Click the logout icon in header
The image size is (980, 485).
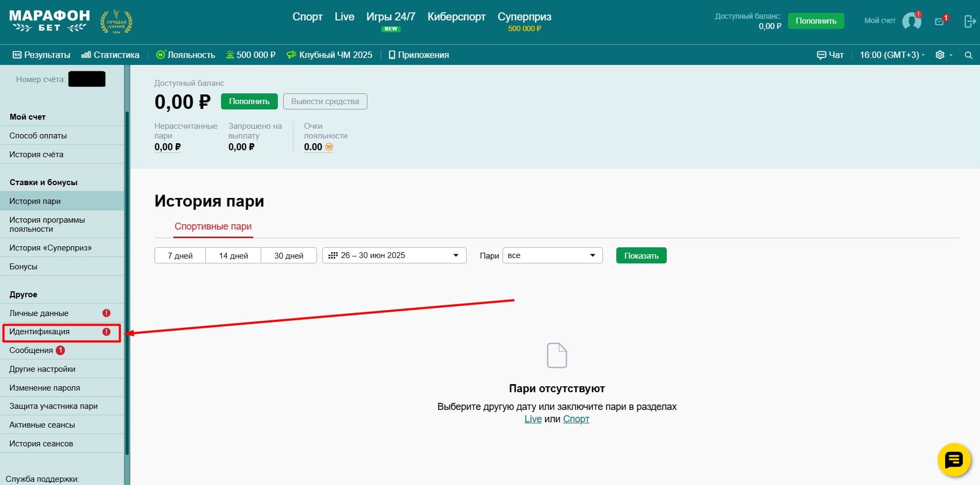970,21
